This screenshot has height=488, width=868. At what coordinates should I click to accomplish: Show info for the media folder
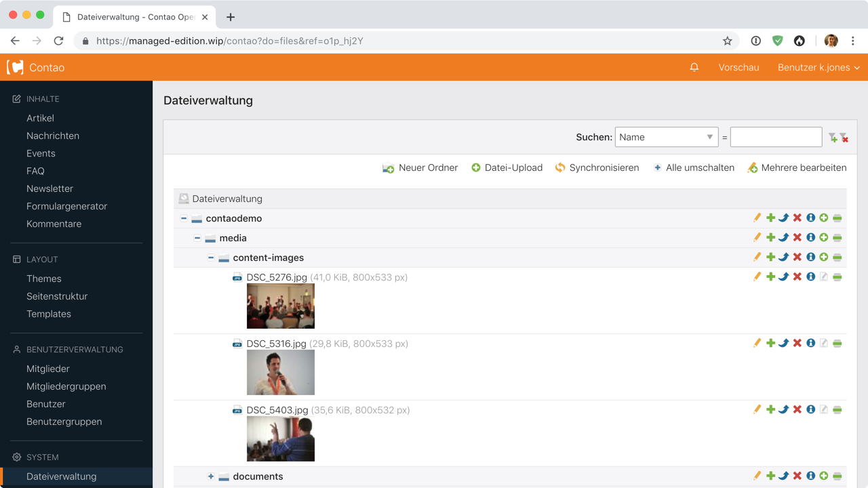pyautogui.click(x=810, y=238)
